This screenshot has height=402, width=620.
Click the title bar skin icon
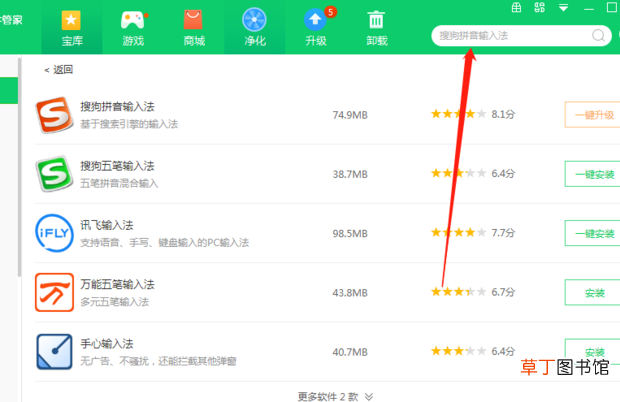539,8
